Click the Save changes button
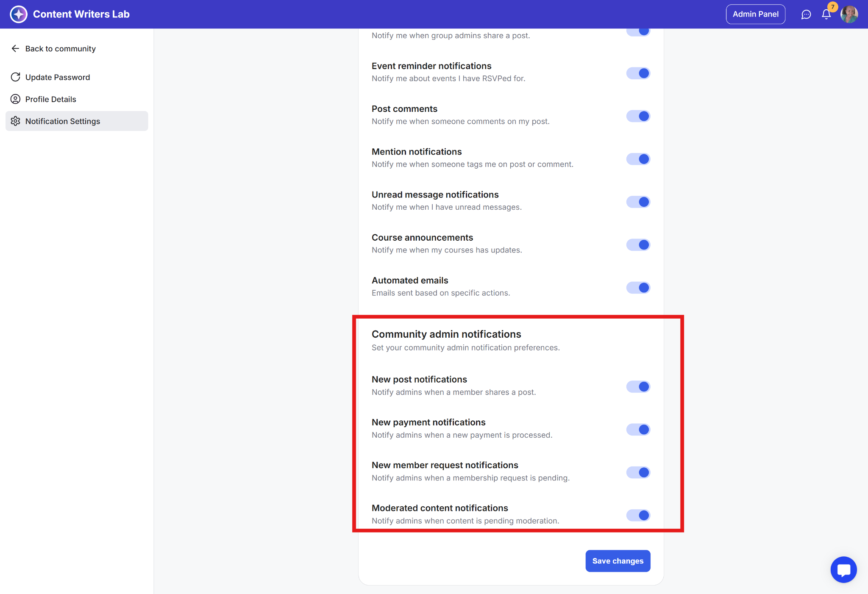This screenshot has width=868, height=594. (x=618, y=561)
